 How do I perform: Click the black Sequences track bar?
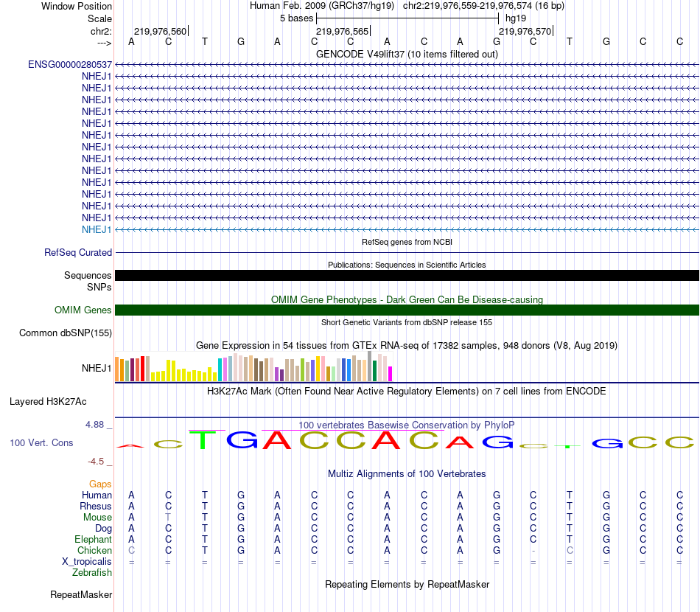(407, 275)
